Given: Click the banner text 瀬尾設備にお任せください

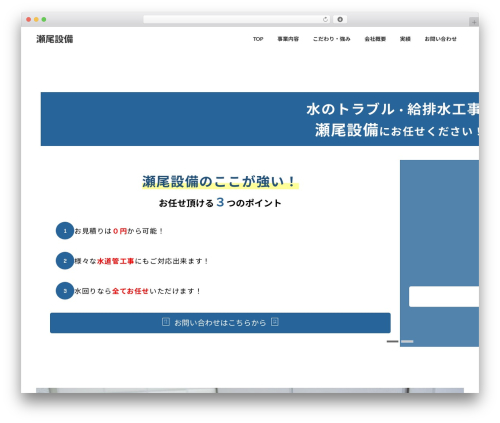Looking at the screenshot, I should (397, 130).
